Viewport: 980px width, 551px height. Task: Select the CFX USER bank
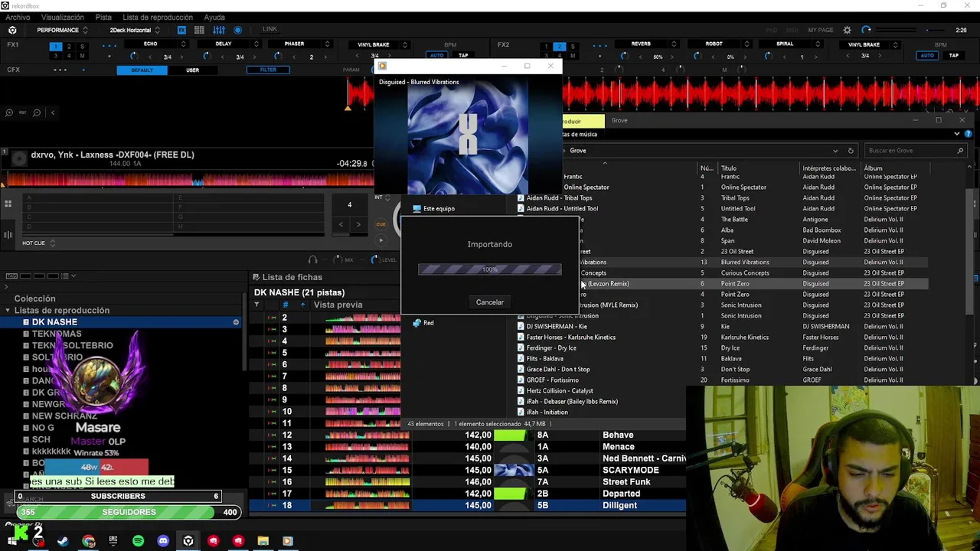pos(192,70)
